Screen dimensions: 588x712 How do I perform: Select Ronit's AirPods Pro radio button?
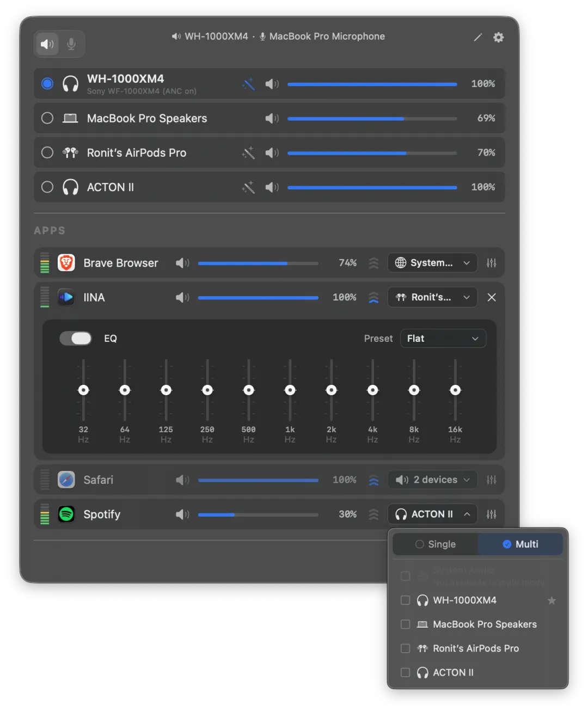(x=47, y=152)
